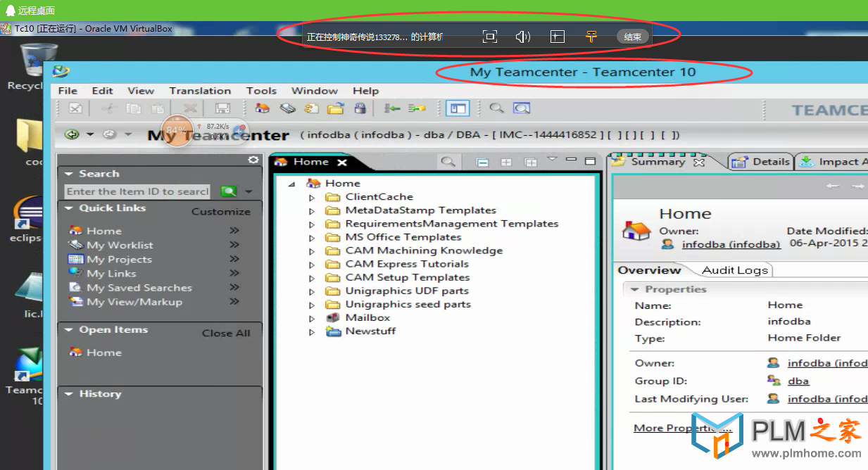Click the Delete X toolbar icon
Image resolution: width=868 pixels, height=470 pixels.
point(190,108)
